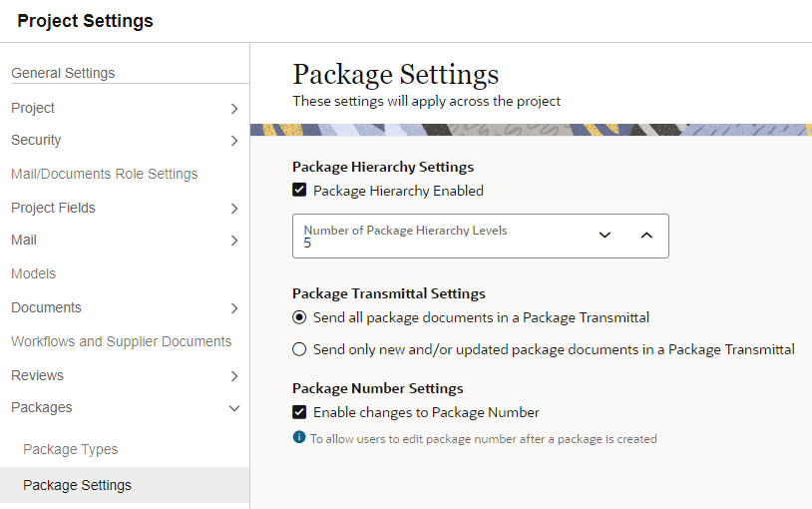Screen dimensions: 812x509
Task: Click Number of Package Hierarchy Levels field
Action: [481, 236]
